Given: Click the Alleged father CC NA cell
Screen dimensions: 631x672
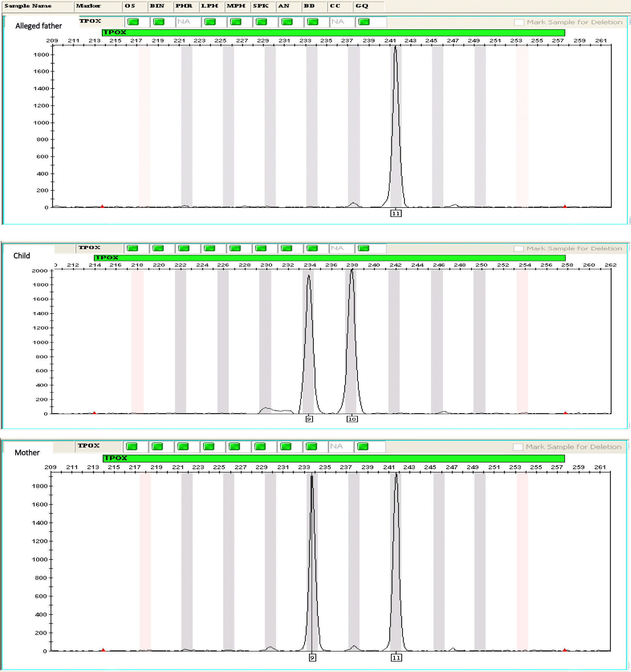Looking at the screenshot, I should point(342,22).
